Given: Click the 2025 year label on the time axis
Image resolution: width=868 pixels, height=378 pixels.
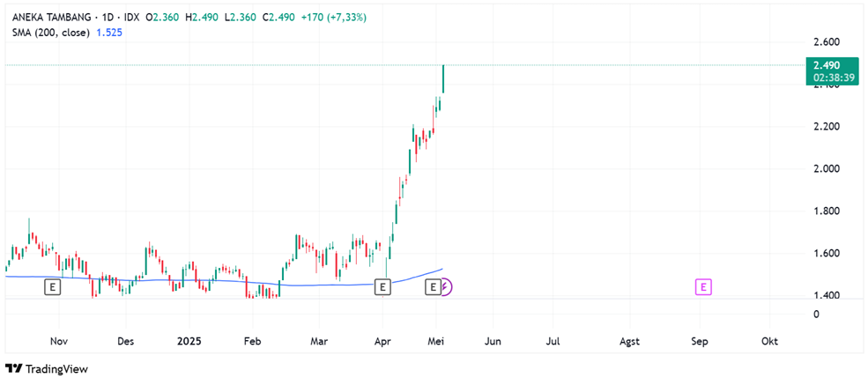Looking at the screenshot, I should (189, 342).
